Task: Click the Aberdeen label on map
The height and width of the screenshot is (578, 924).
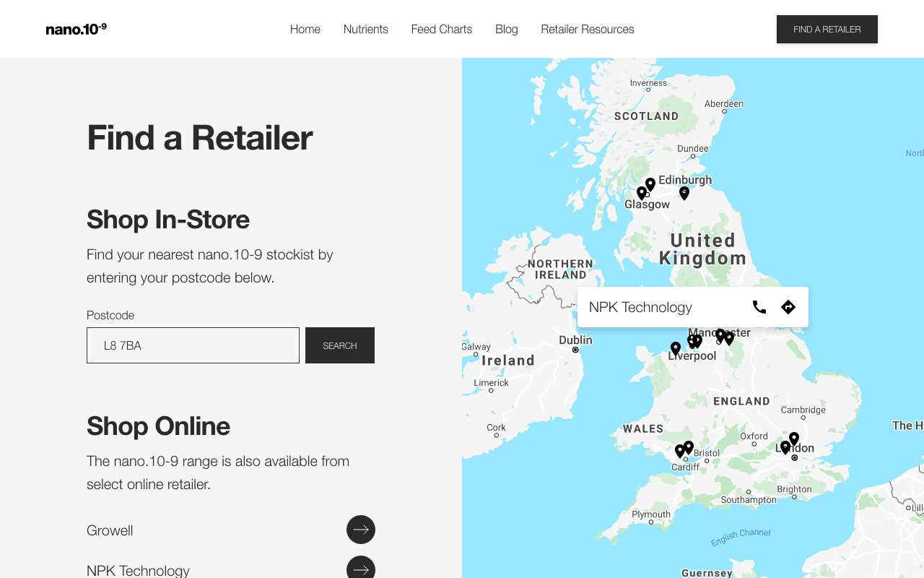Action: 724,104
